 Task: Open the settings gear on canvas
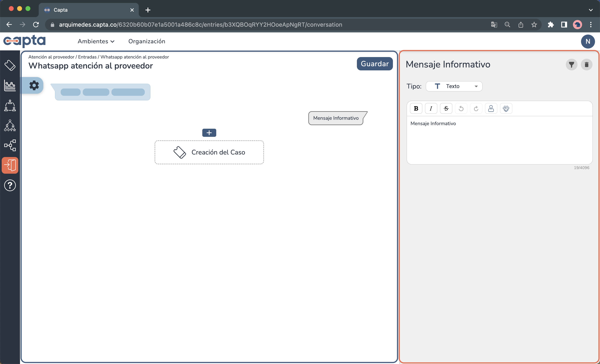34,85
